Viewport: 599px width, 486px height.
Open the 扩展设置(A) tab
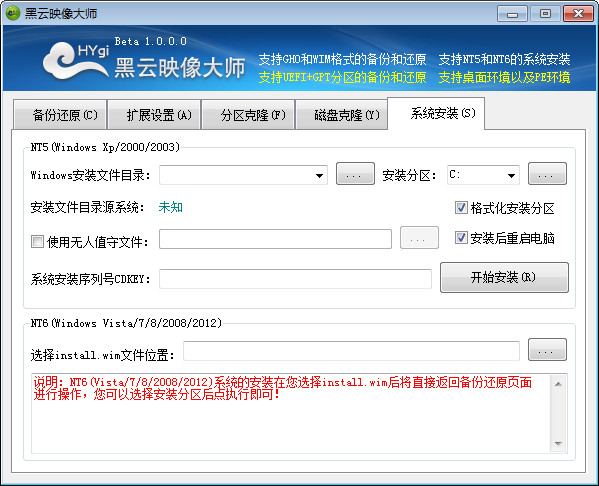click(154, 115)
